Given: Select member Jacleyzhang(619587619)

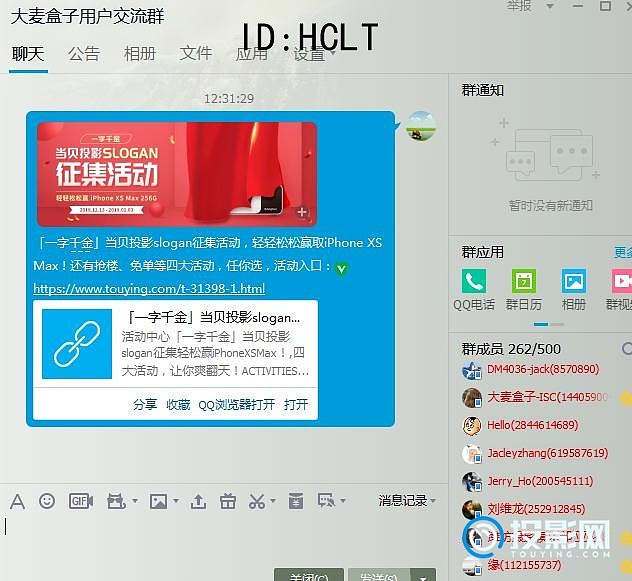Looking at the screenshot, I should (547, 454).
